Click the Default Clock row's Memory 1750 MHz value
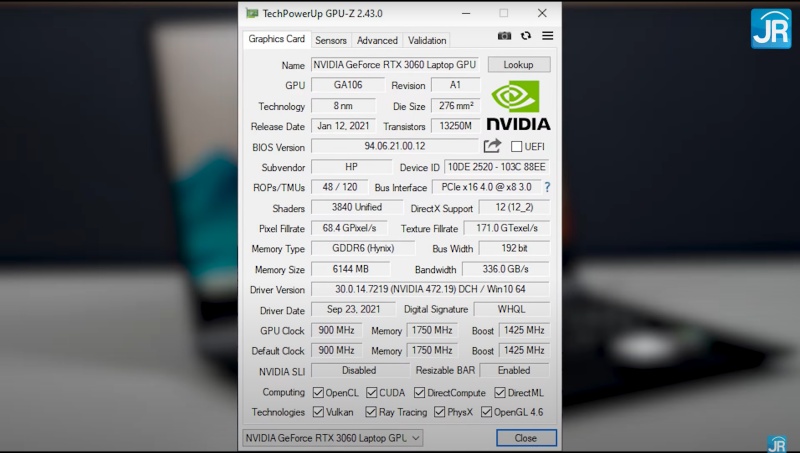The height and width of the screenshot is (453, 800). point(432,350)
